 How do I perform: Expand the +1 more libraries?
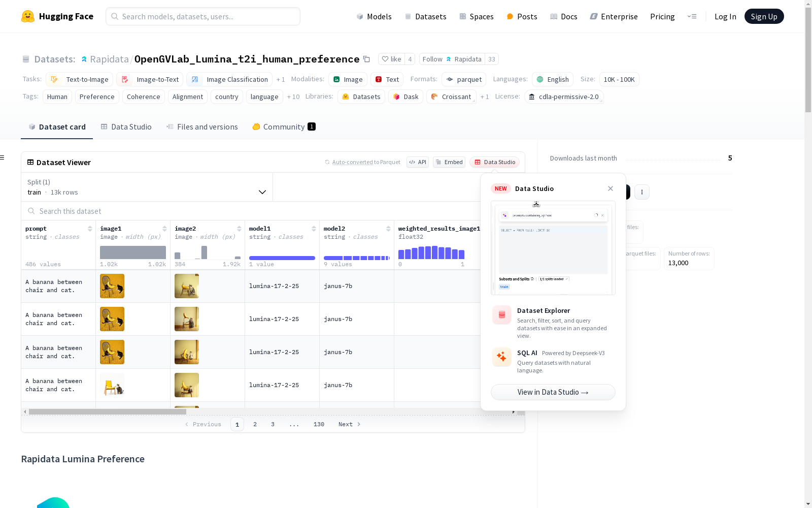coord(485,97)
